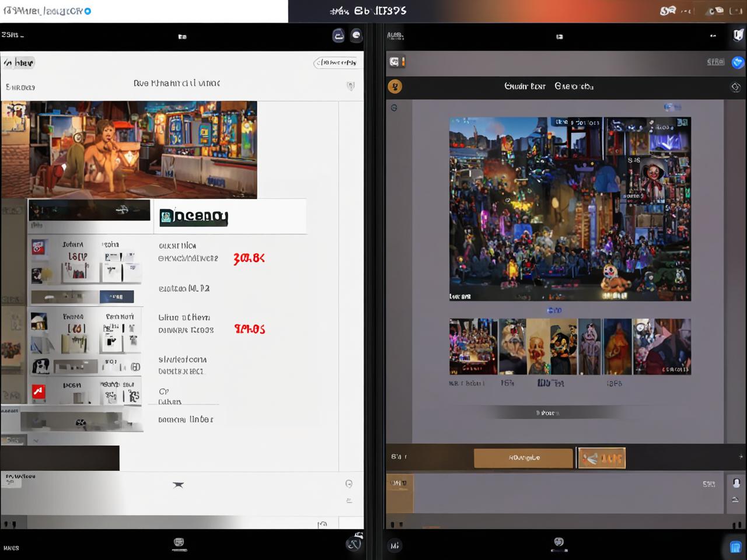
Task: Click the center icon in left window's bottom bar
Action: coord(179,544)
